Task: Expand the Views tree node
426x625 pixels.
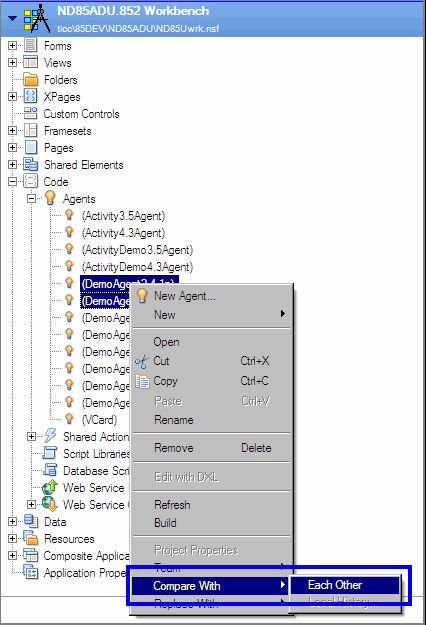Action: point(12,63)
